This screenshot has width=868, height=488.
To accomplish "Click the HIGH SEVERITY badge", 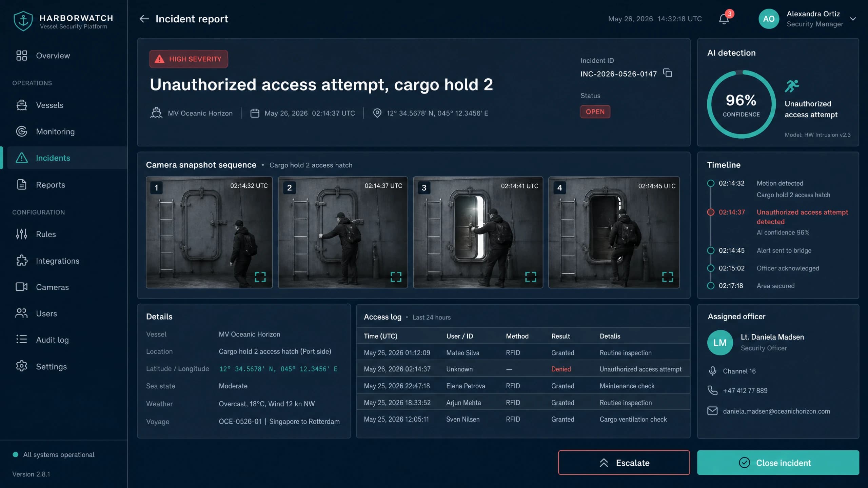I will point(189,59).
